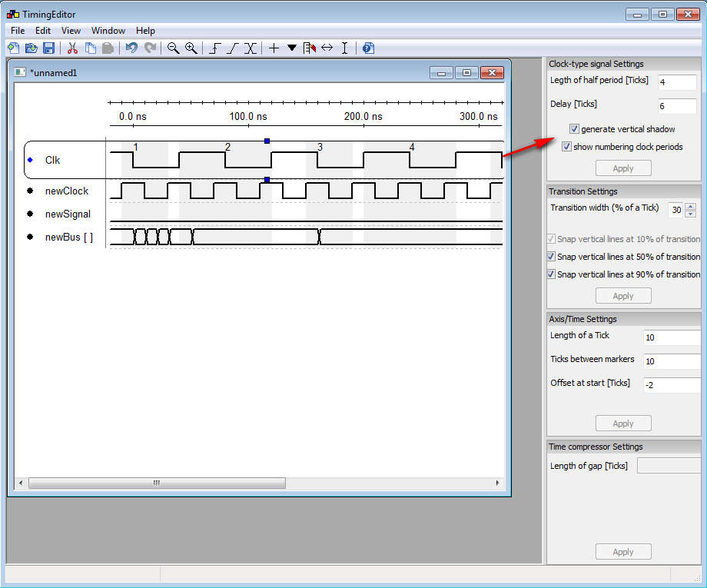Click the Help question mark icon

click(x=368, y=48)
